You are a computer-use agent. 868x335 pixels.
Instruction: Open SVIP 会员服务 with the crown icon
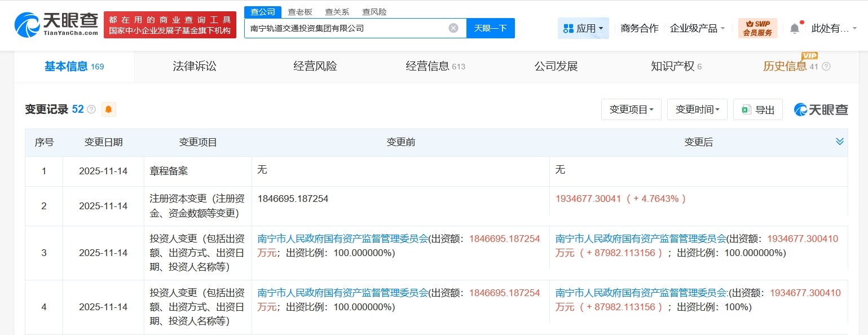(x=758, y=28)
